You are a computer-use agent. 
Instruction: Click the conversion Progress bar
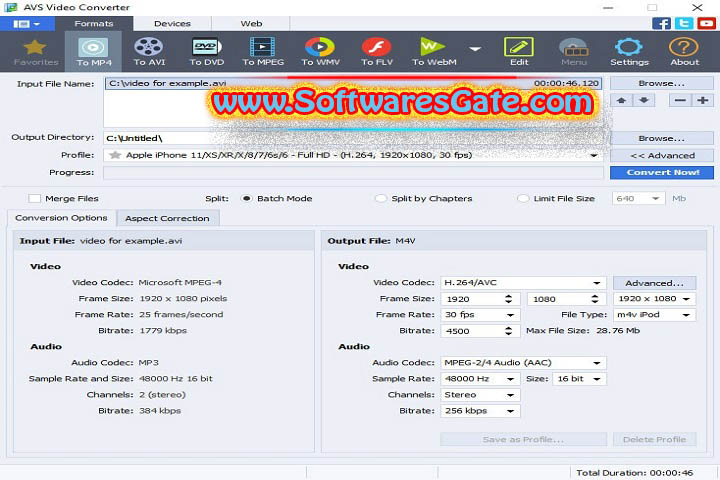point(354,173)
